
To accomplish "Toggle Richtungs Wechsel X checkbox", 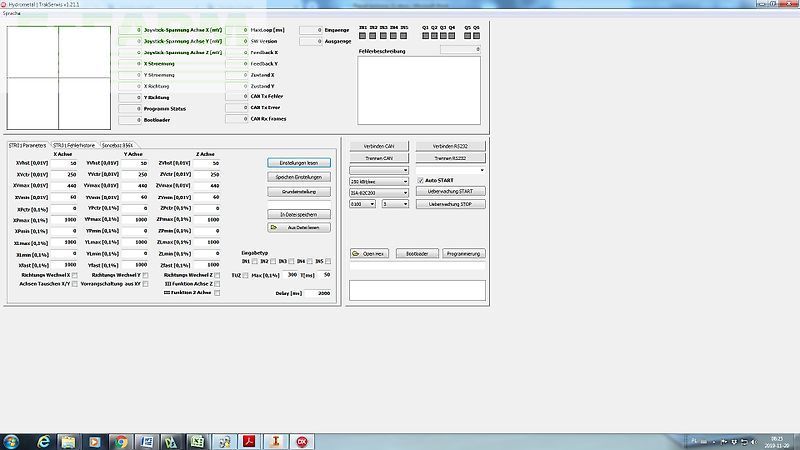I will 74,275.
